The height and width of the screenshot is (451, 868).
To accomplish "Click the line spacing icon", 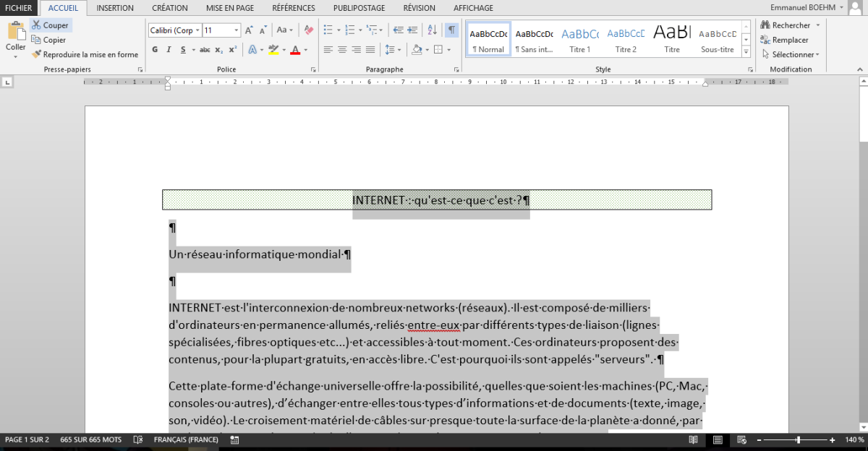I will coord(391,49).
